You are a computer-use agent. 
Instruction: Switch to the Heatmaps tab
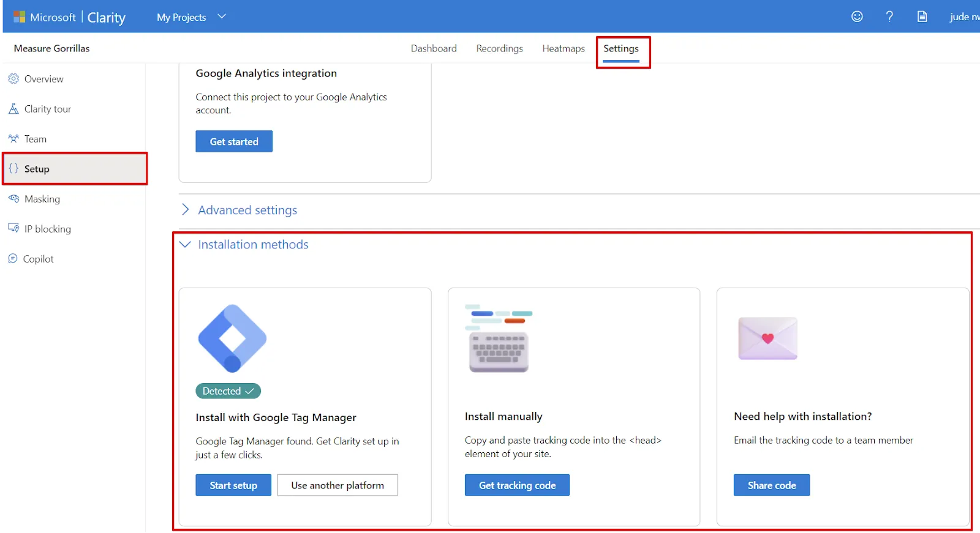coord(563,48)
